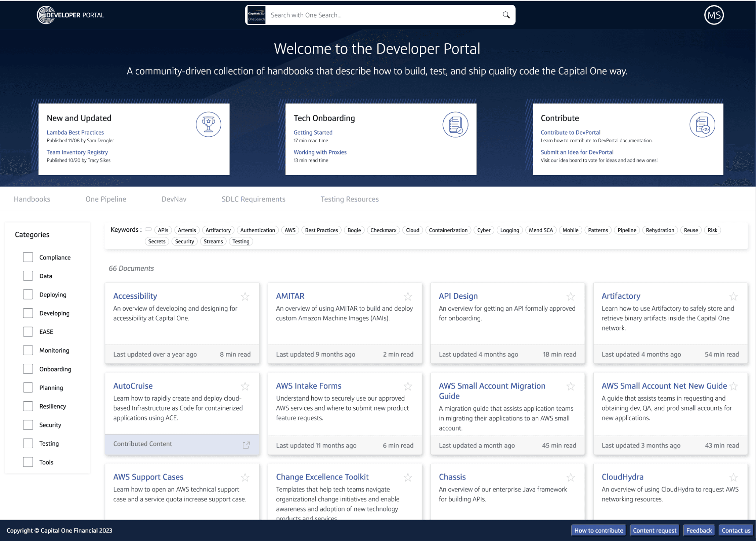Star the AMITAR document
756x541 pixels.
click(408, 297)
